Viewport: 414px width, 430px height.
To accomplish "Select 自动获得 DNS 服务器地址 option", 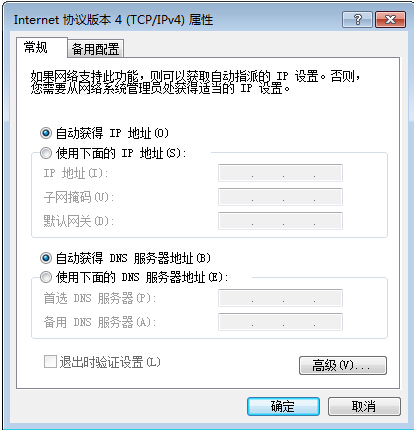I will tap(46, 258).
